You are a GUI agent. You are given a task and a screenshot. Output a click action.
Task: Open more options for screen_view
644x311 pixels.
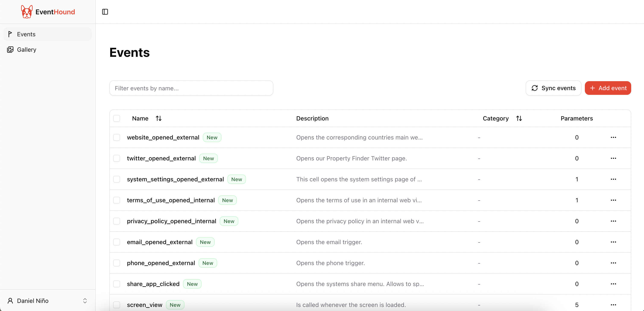point(613,305)
